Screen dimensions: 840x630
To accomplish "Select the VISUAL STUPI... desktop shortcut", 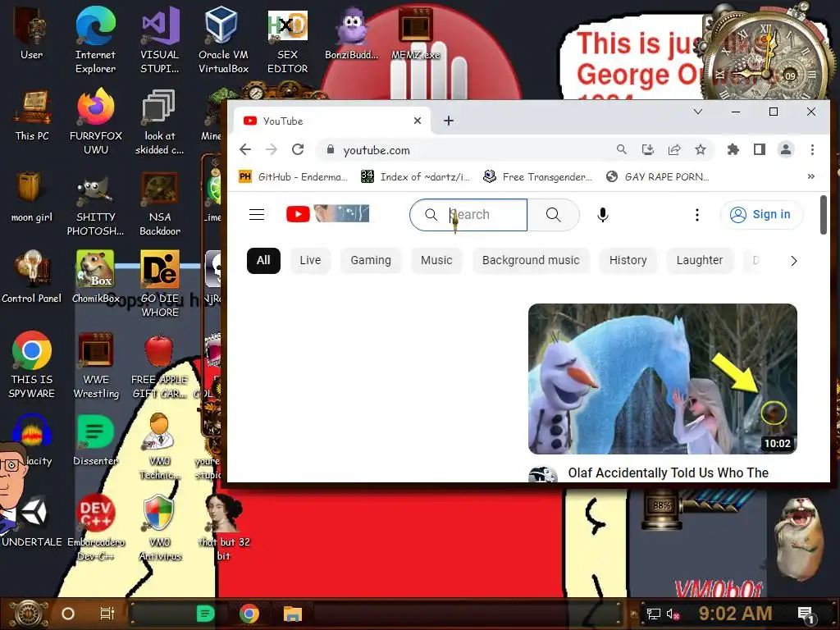I will pos(160,39).
